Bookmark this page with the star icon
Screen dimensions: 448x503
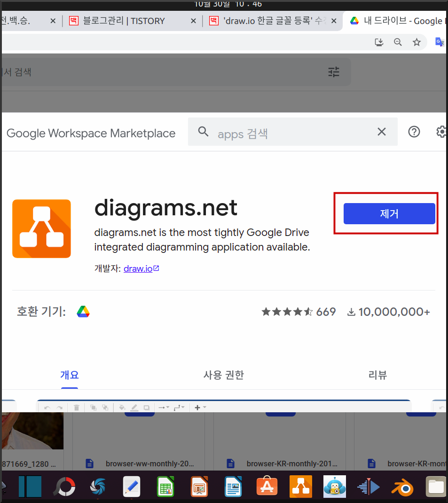417,42
